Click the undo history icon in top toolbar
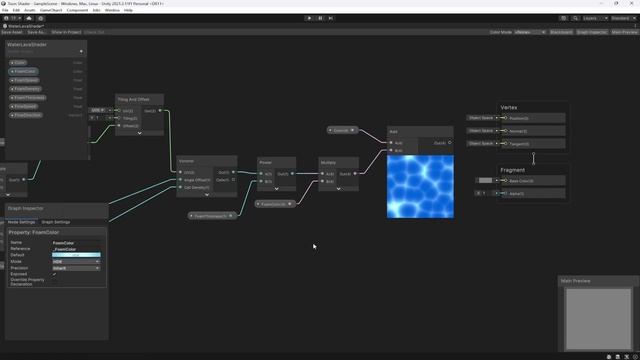Image resolution: width=640 pixels, height=360 pixels. [563, 18]
